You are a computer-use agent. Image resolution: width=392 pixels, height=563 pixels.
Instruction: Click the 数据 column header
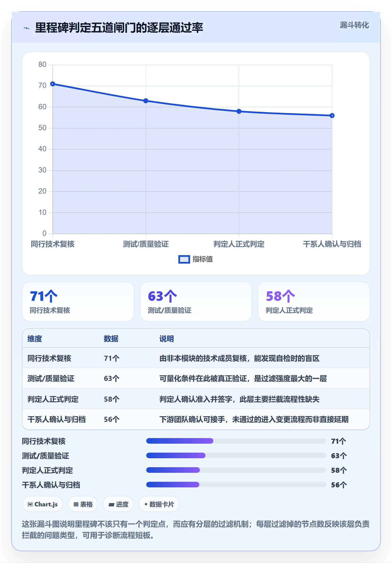(x=111, y=339)
